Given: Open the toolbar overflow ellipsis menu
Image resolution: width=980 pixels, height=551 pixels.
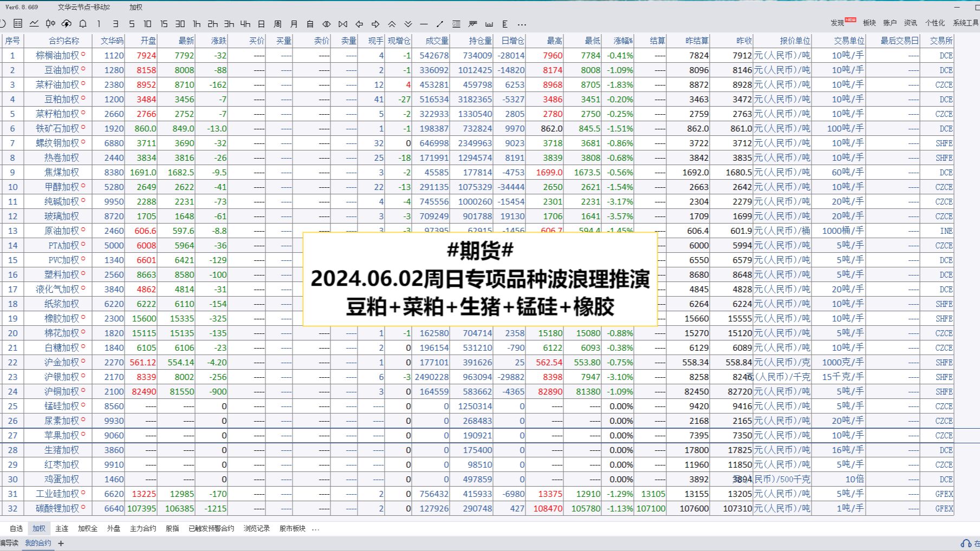Looking at the screenshot, I should [x=522, y=24].
